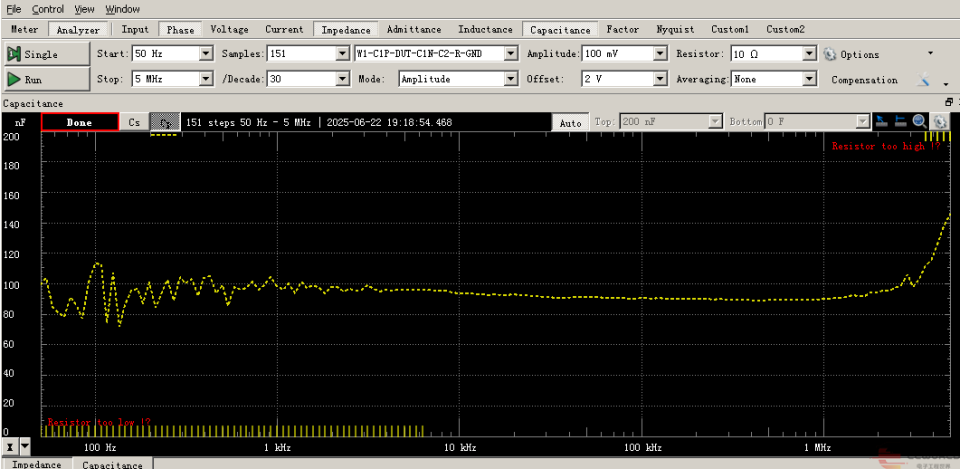This screenshot has height=469, width=960.
Task: Click the Auto range button
Action: pyautogui.click(x=571, y=122)
